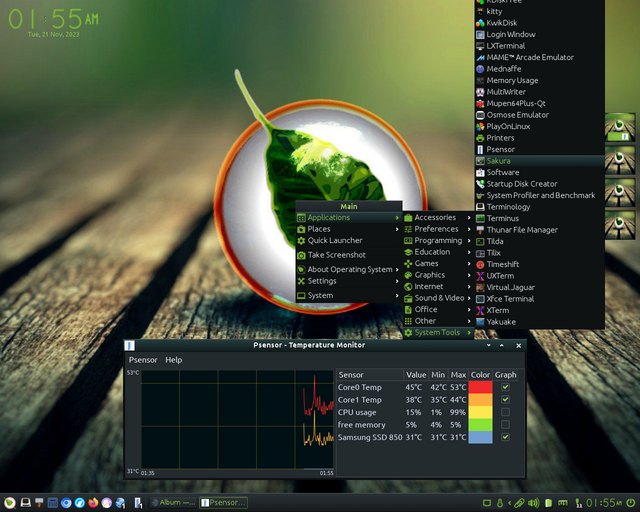Change the red color of Core0 Temp

point(480,387)
